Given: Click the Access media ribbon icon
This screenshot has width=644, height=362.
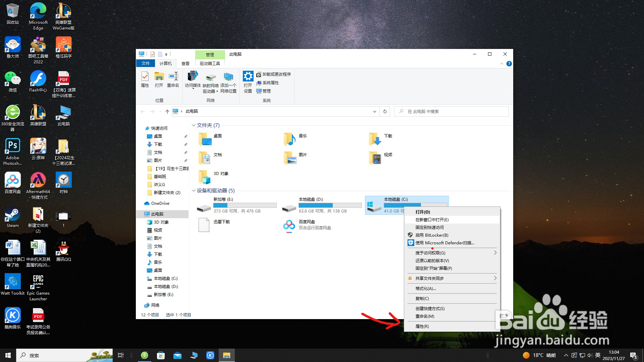Looking at the screenshot, I should [x=193, y=76].
